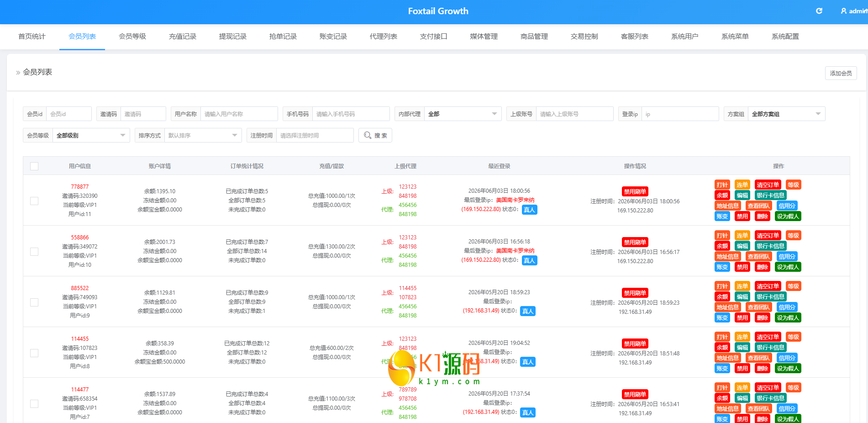Click the 会员id input field
This screenshot has height=423, width=868.
pyautogui.click(x=69, y=114)
